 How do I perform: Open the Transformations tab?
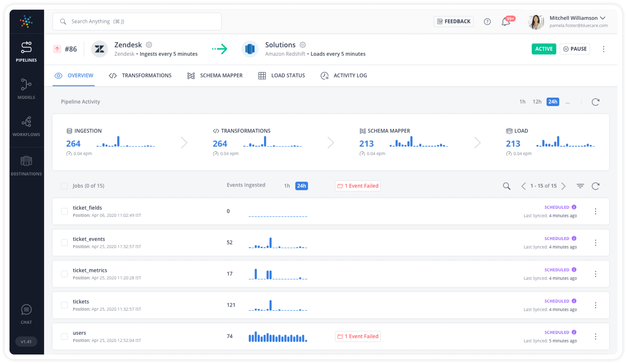[140, 76]
